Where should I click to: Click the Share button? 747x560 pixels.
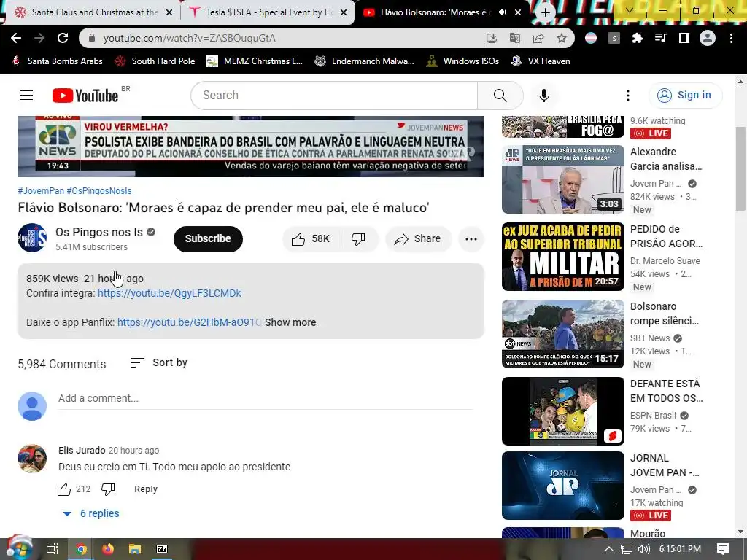(418, 238)
